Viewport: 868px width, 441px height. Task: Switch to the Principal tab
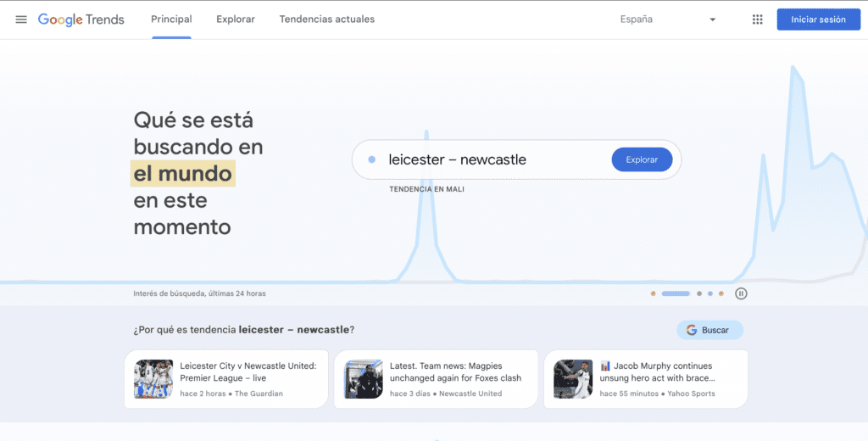[171, 20]
